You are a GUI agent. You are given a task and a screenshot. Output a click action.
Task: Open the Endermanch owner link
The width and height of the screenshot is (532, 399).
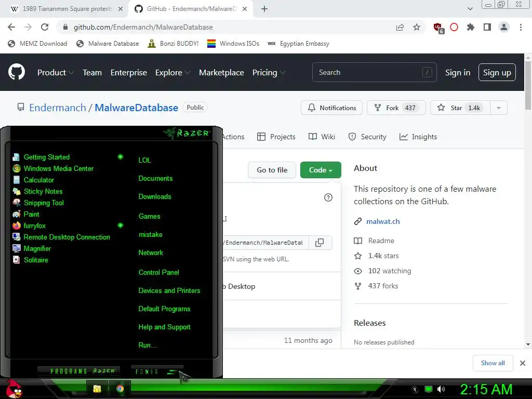58,108
